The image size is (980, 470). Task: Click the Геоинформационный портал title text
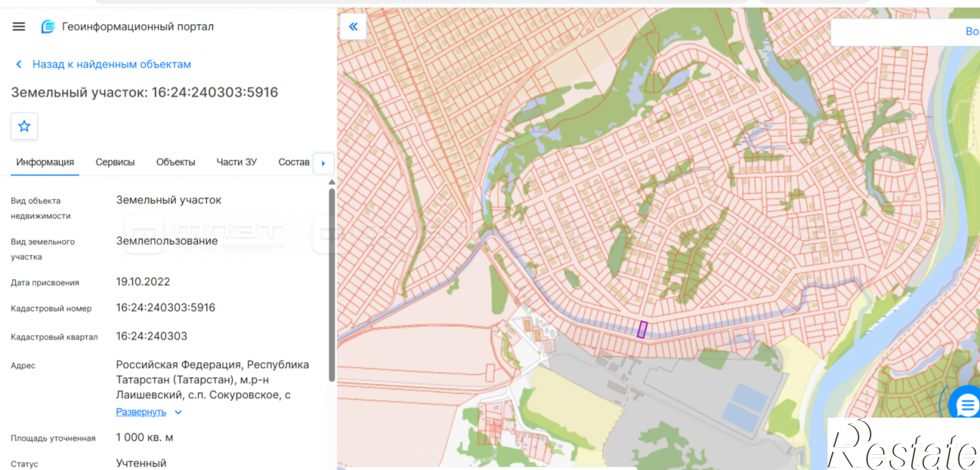(138, 26)
